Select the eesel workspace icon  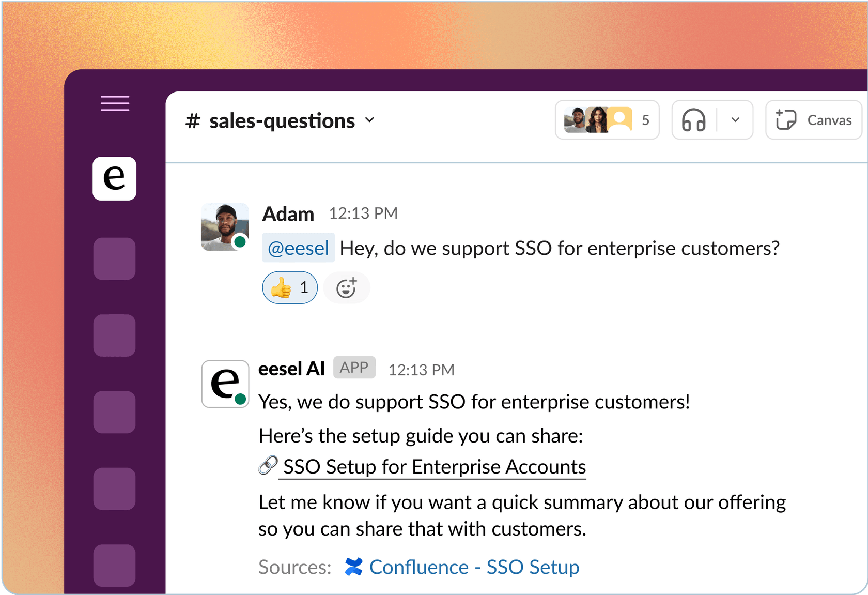click(114, 178)
